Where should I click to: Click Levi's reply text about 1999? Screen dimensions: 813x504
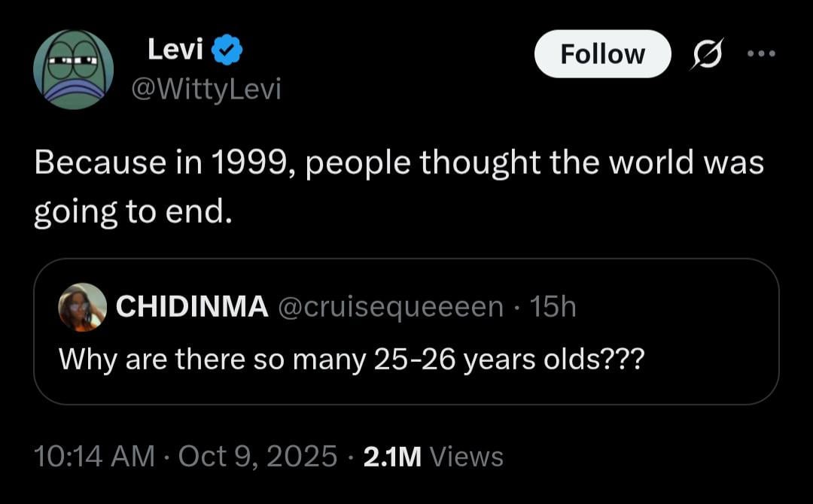tap(399, 163)
